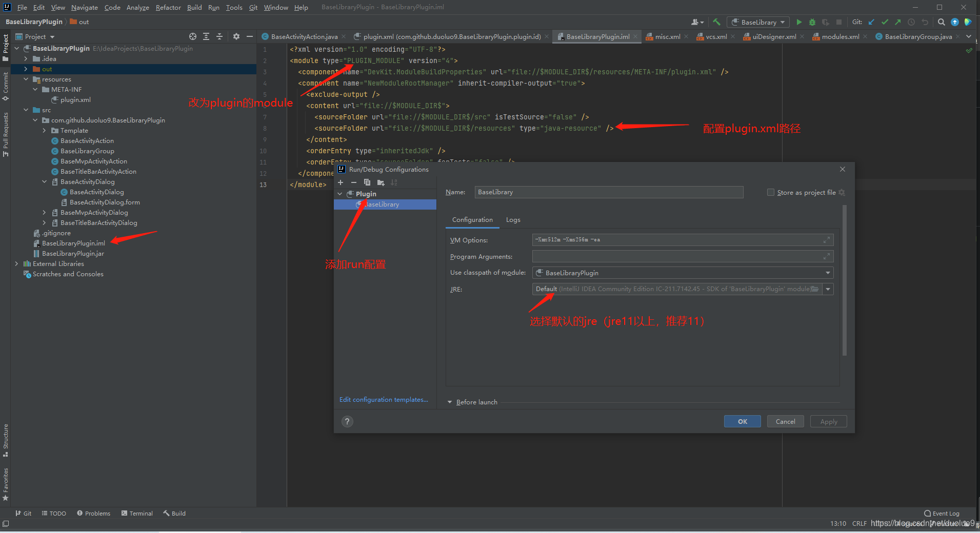Viewport: 980px width, 533px height.
Task: Click the Apply button
Action: [x=828, y=421]
